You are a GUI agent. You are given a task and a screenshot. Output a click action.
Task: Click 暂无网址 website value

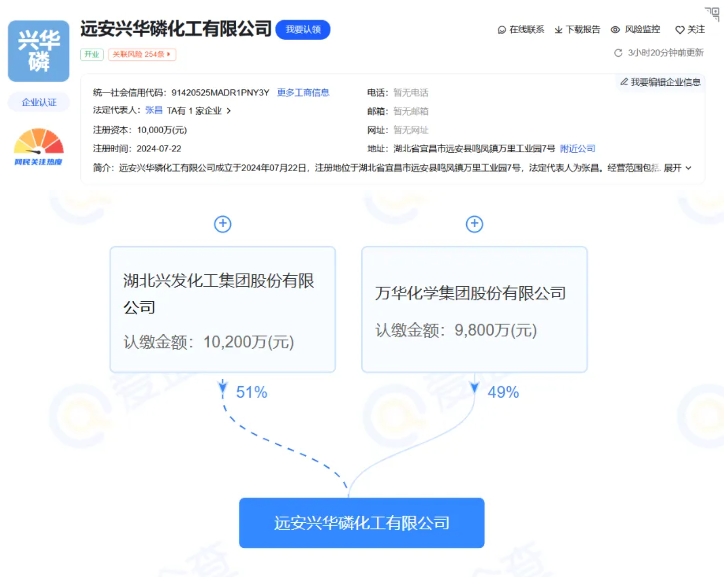pyautogui.click(x=410, y=130)
